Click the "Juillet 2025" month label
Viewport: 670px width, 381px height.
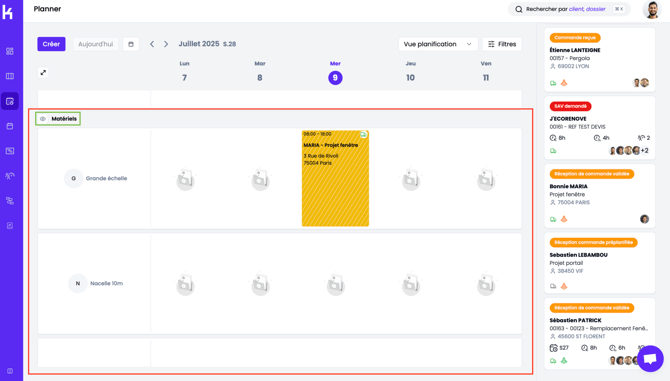pyautogui.click(x=199, y=44)
